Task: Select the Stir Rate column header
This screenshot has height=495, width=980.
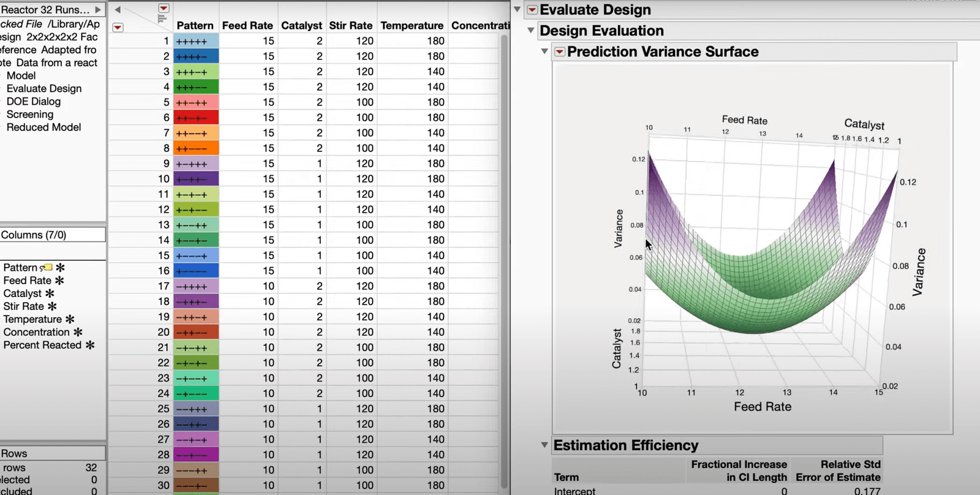Action: click(x=350, y=26)
